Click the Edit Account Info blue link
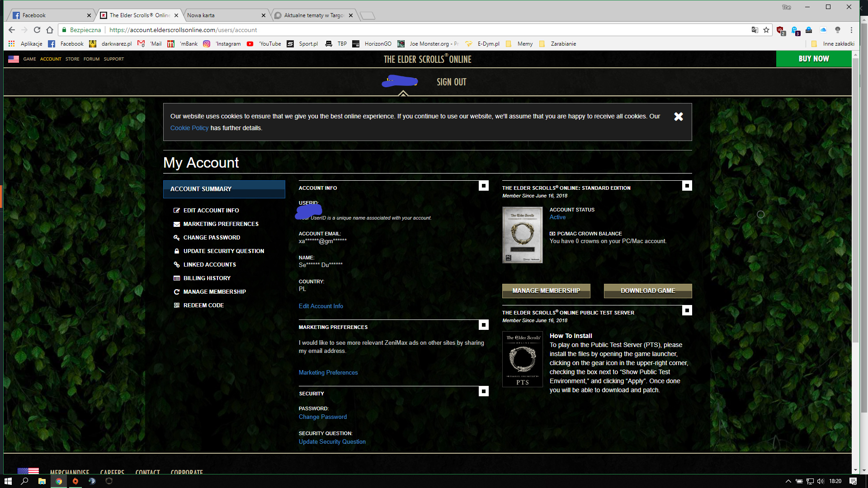 point(321,306)
